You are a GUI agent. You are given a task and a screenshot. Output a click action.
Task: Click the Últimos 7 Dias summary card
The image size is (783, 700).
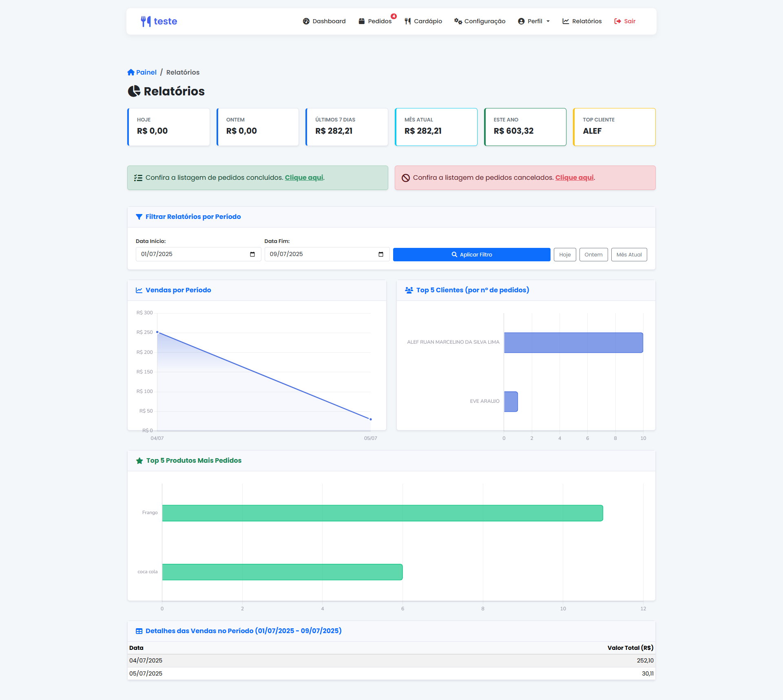click(x=347, y=127)
